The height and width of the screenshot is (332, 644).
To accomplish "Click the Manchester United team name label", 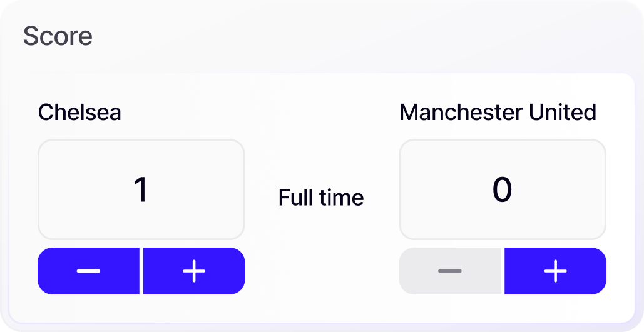I will (x=498, y=113).
